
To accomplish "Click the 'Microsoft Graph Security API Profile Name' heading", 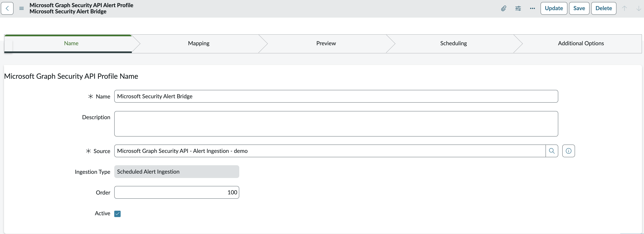I will tap(71, 76).
